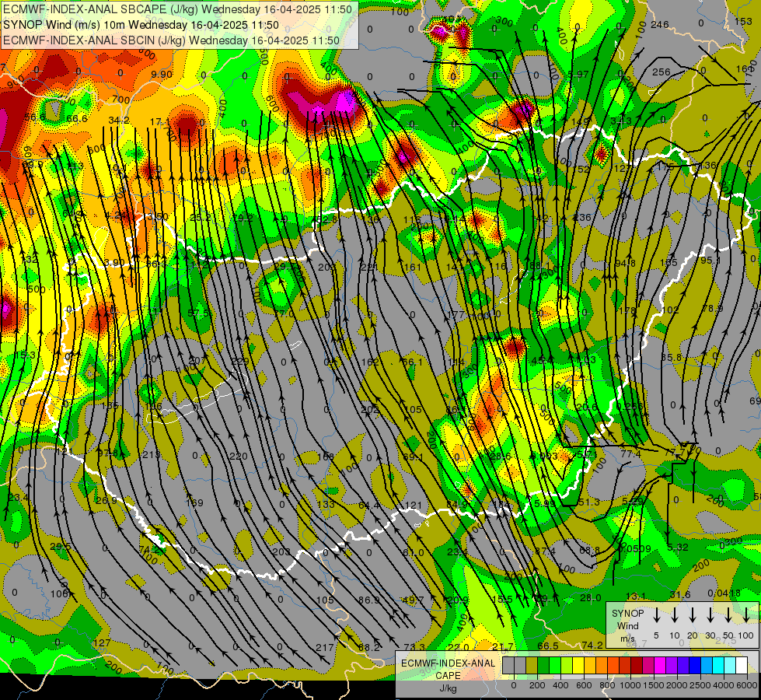This screenshot has height=700, width=761.
Task: Click the SBCAPE title line at top
Action: pyautogui.click(x=177, y=9)
